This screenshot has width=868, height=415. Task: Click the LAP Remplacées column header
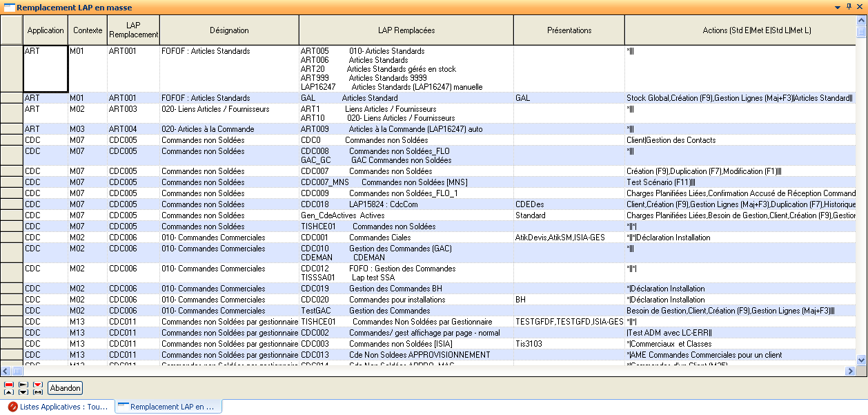[406, 30]
